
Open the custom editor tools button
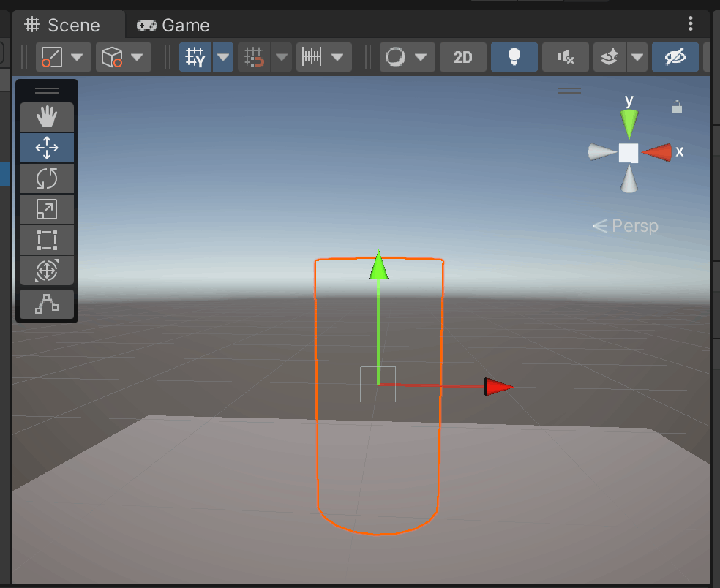point(47,304)
